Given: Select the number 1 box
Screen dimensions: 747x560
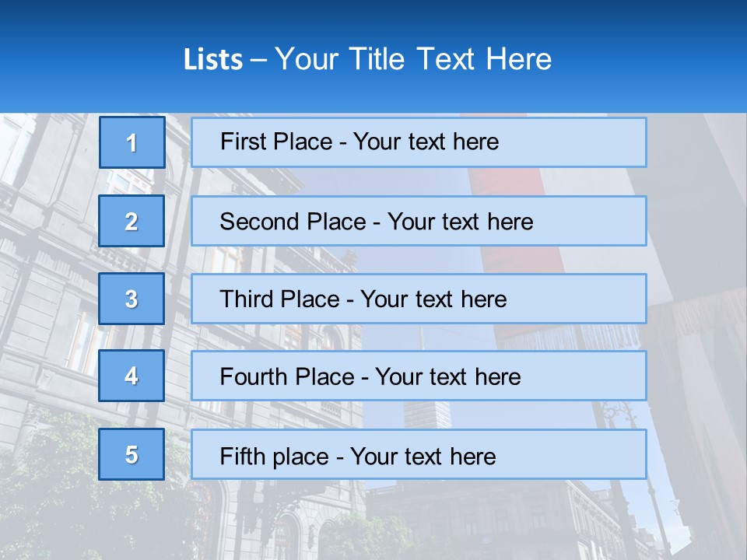Looking at the screenshot, I should click(132, 142).
